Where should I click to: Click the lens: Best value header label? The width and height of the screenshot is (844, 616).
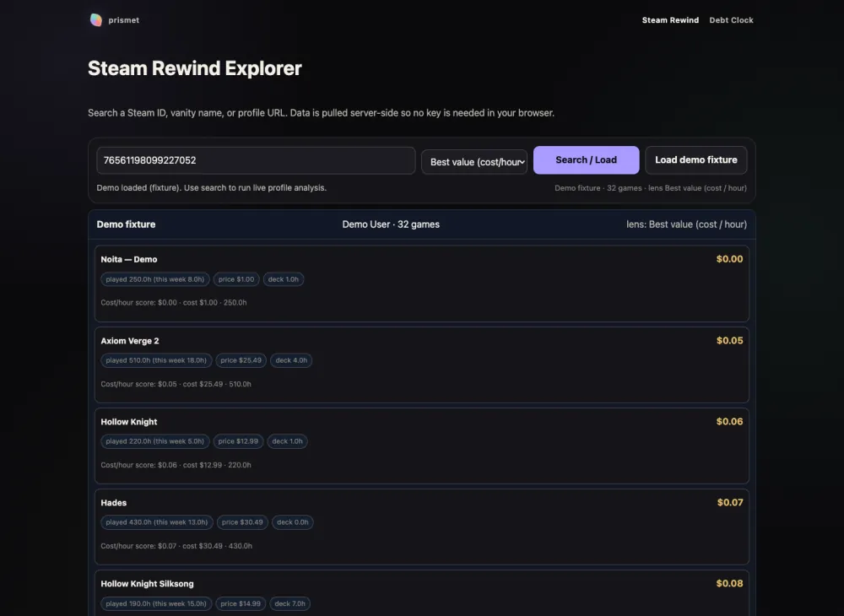point(686,224)
